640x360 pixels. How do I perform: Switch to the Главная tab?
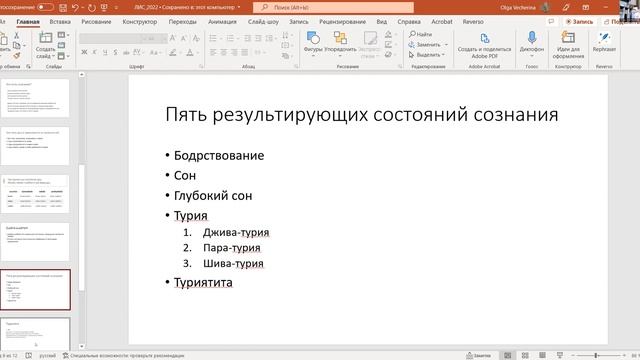pyautogui.click(x=28, y=22)
